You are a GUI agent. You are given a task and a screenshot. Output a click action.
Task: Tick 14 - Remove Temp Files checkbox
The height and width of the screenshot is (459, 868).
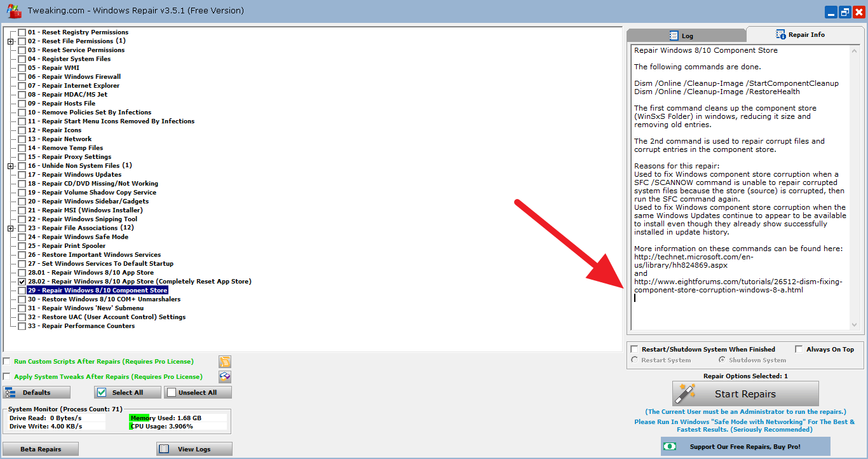22,148
